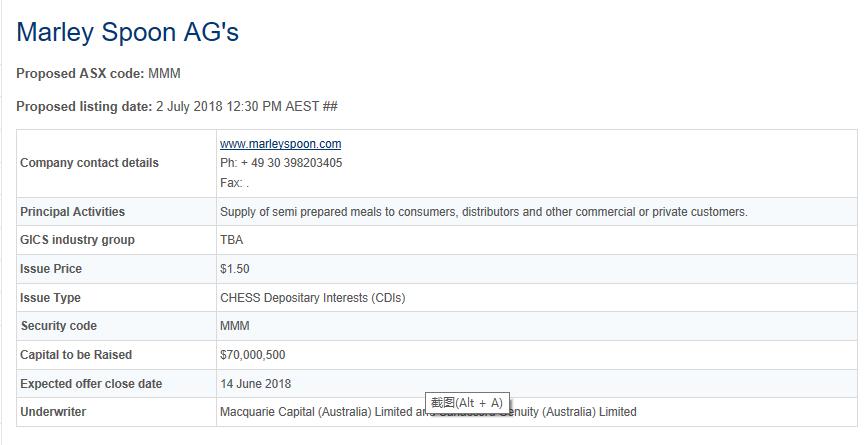Select the GICS industry group label
This screenshot has width=867, height=445.
tap(77, 240)
